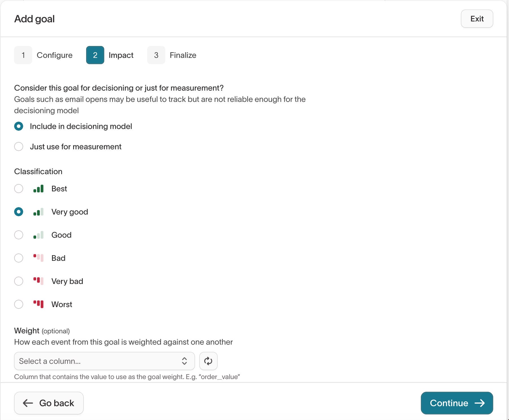Click the refresh icon beside the column selector
Image resolution: width=509 pixels, height=420 pixels.
208,361
